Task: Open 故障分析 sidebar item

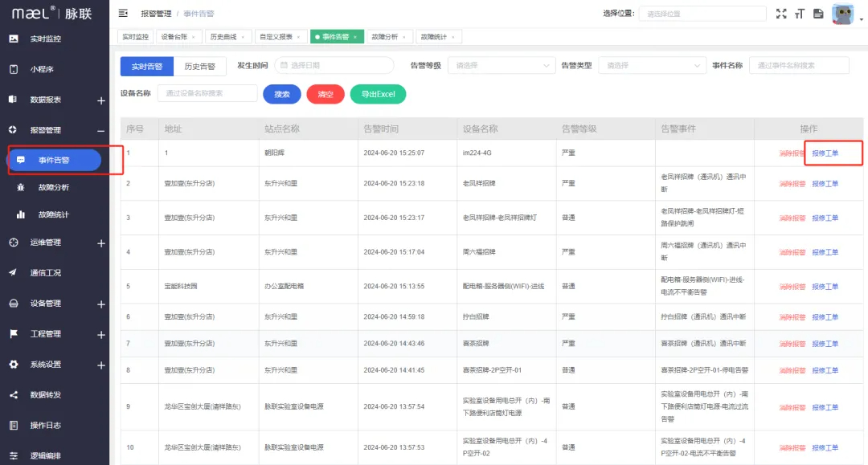Action: coord(54,187)
